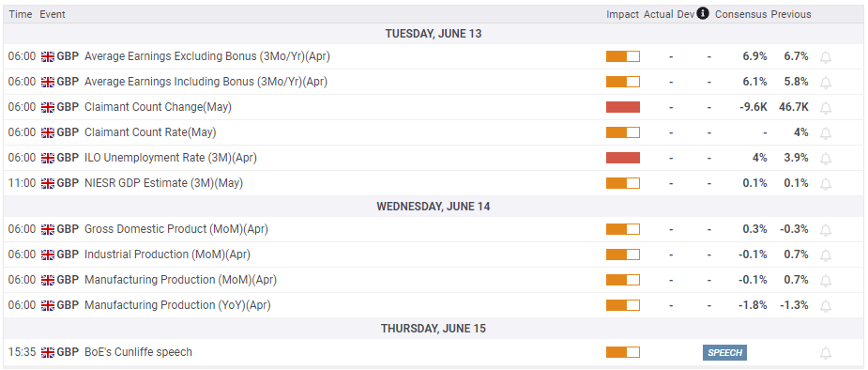Enable alert bell for Industrial Production (MoM)

pos(826,255)
